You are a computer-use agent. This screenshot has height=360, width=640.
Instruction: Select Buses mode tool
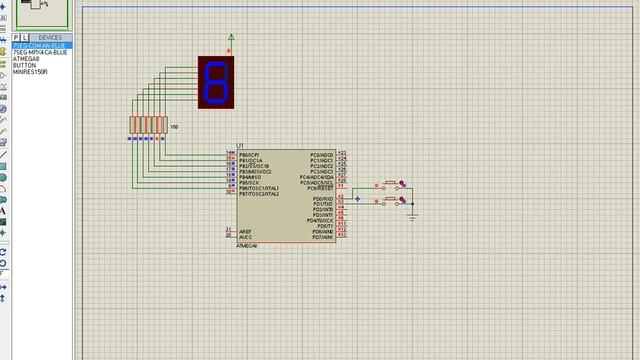[3, 40]
